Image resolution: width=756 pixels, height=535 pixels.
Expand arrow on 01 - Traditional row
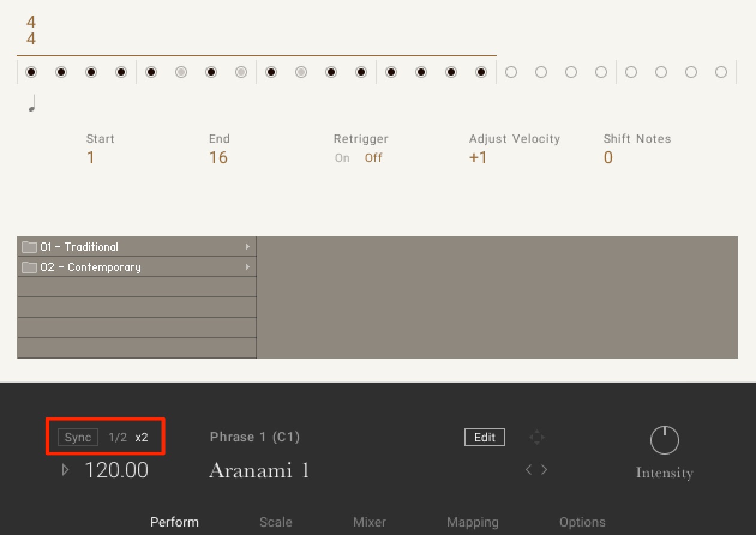[x=247, y=247]
